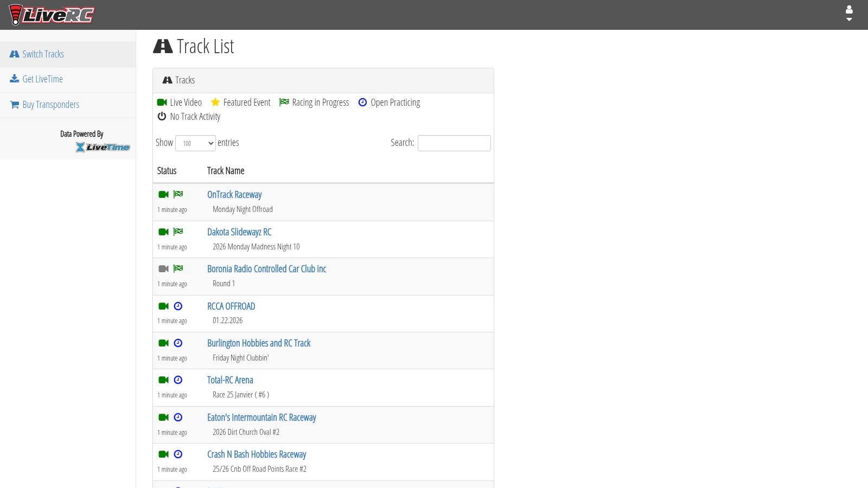Open Crash N Bash Hobbies Raceway link

coord(257,454)
